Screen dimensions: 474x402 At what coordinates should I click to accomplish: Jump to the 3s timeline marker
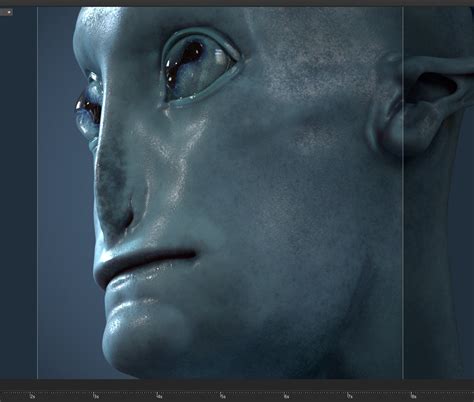pyautogui.click(x=96, y=396)
